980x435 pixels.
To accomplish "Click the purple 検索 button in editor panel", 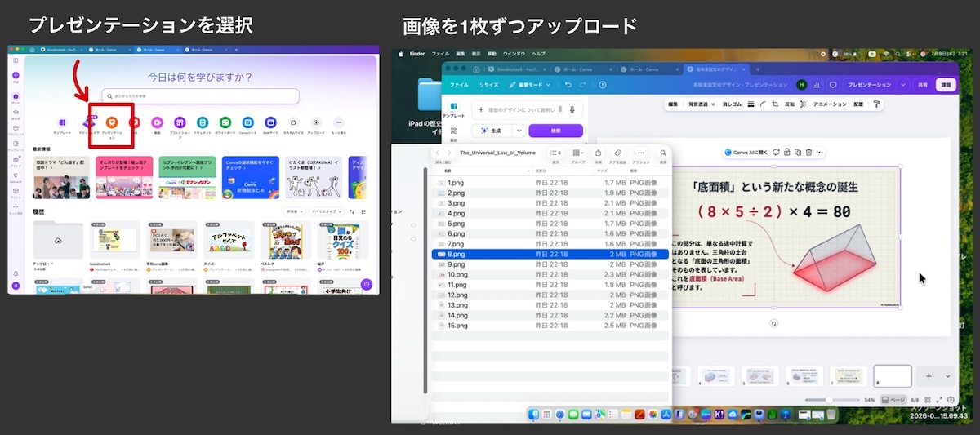I will [x=555, y=131].
